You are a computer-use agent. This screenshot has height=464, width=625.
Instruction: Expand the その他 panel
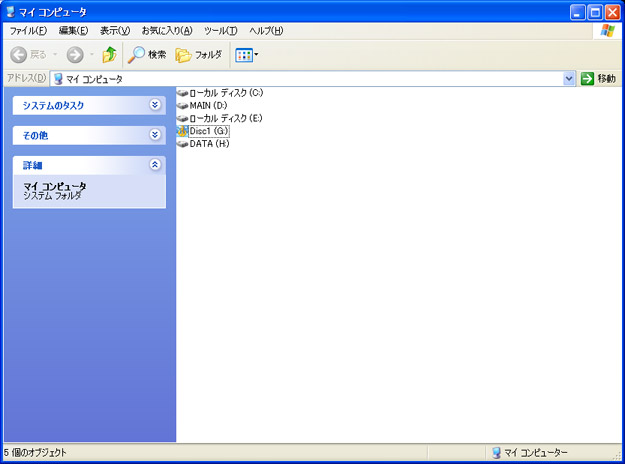click(x=154, y=134)
